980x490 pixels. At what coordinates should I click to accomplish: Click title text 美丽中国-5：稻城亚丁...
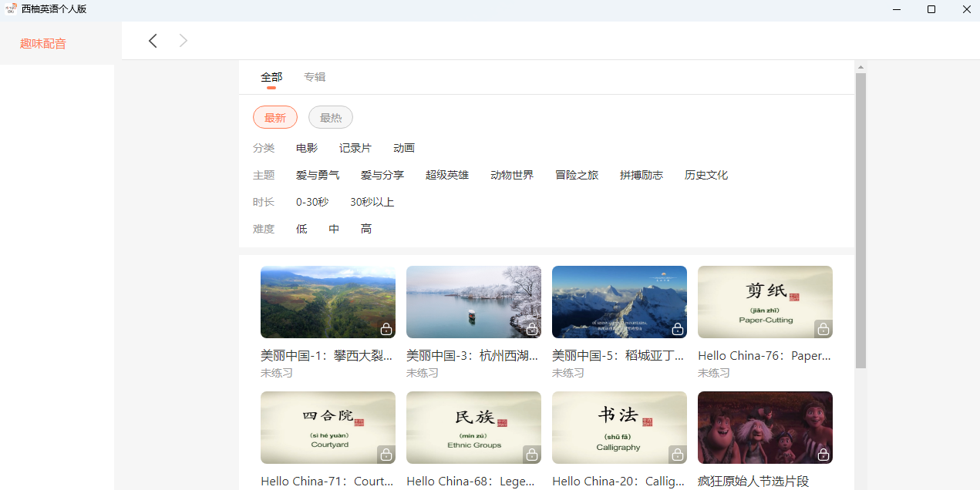click(618, 356)
